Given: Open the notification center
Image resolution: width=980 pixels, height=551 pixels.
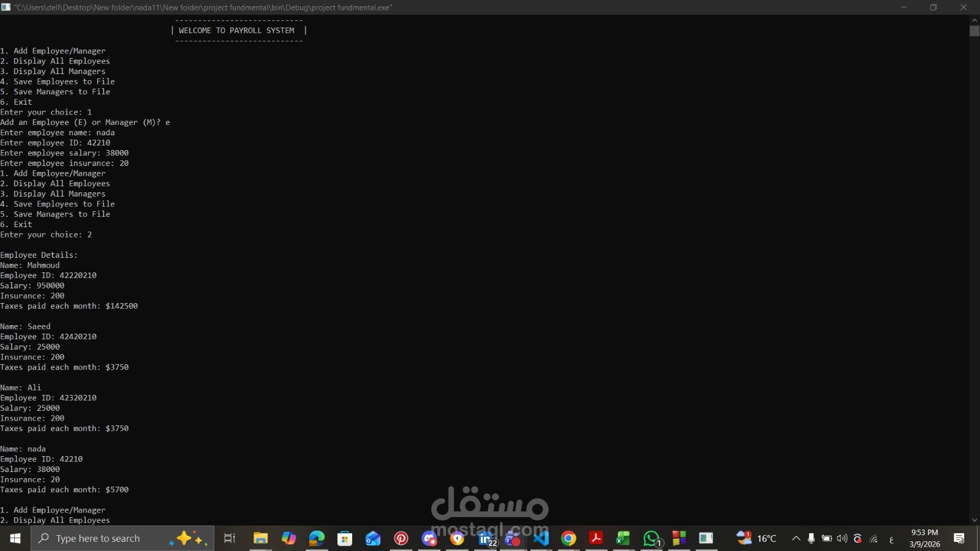Looking at the screenshot, I should (x=959, y=538).
